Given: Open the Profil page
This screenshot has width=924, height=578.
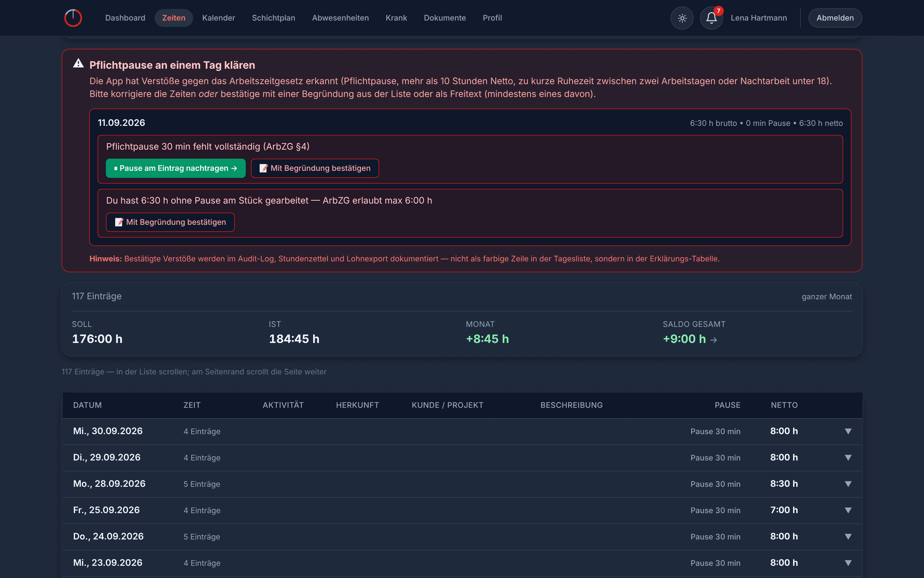Looking at the screenshot, I should pos(492,18).
